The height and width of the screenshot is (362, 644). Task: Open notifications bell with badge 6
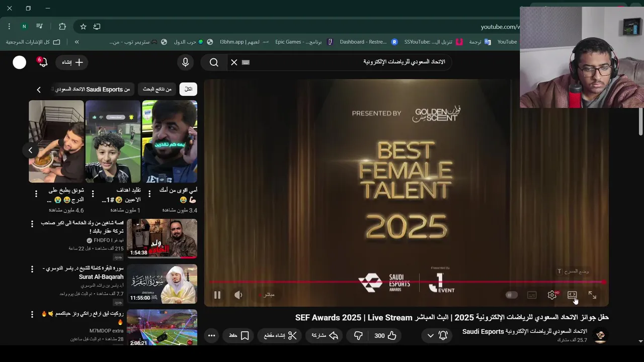click(42, 62)
